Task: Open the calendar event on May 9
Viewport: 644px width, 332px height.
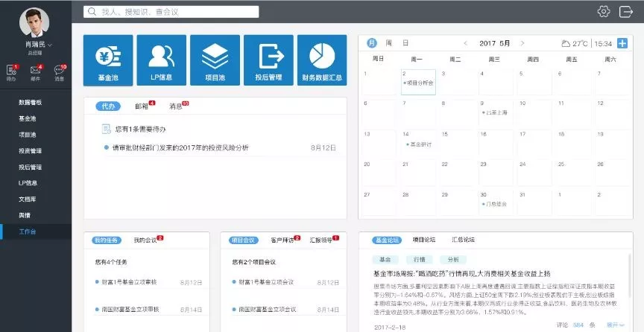Action: point(494,112)
